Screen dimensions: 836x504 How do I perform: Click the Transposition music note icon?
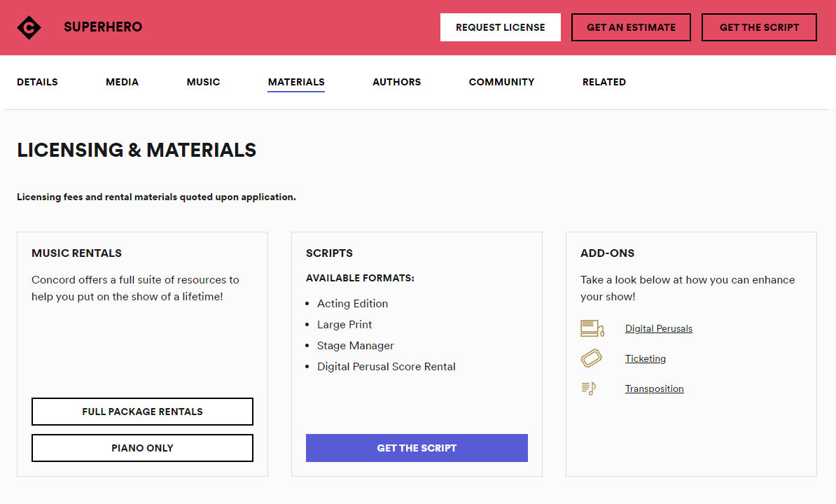[589, 388]
